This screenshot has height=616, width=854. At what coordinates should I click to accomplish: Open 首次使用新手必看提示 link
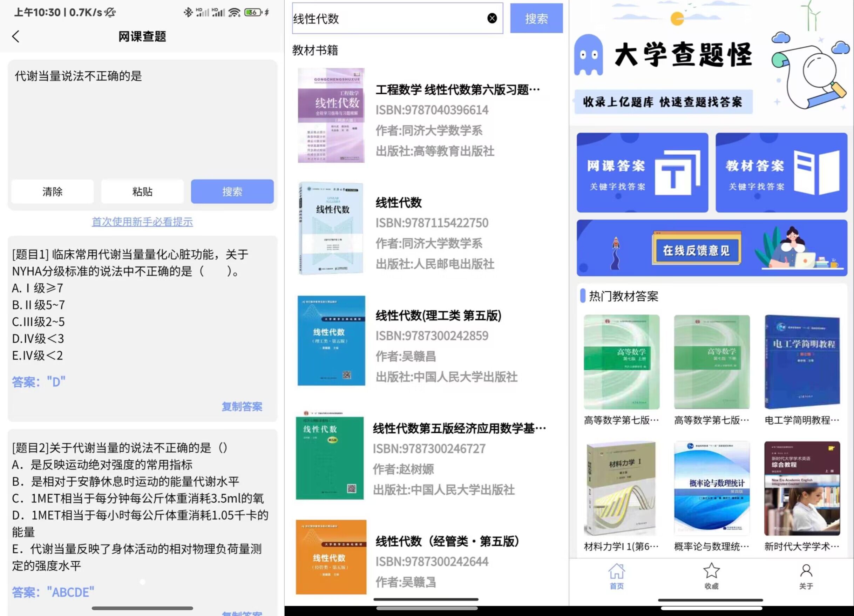click(142, 222)
